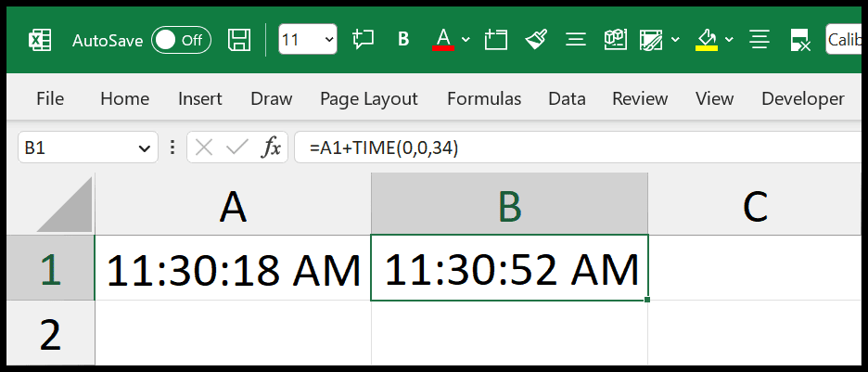Open the font color dropdown arrow

pos(466,40)
